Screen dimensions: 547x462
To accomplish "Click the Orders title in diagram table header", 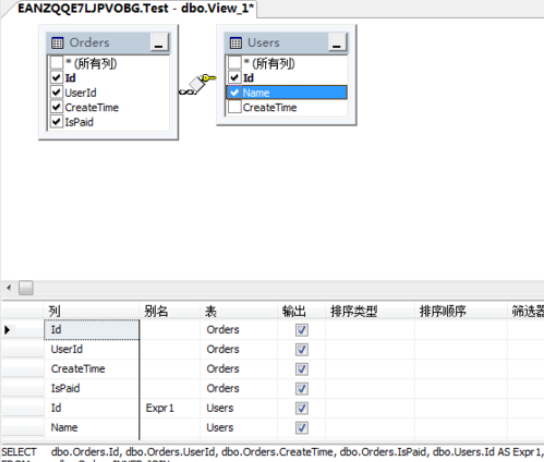I will 89,43.
